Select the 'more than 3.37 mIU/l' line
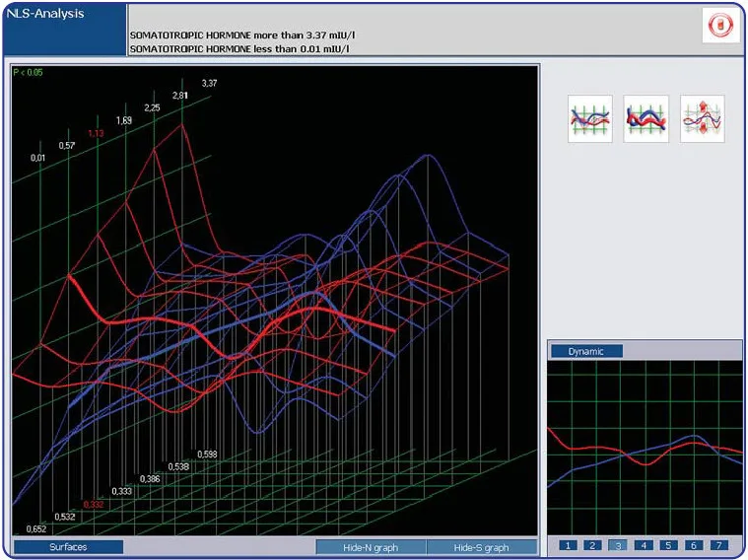The height and width of the screenshot is (560, 748). (x=242, y=35)
